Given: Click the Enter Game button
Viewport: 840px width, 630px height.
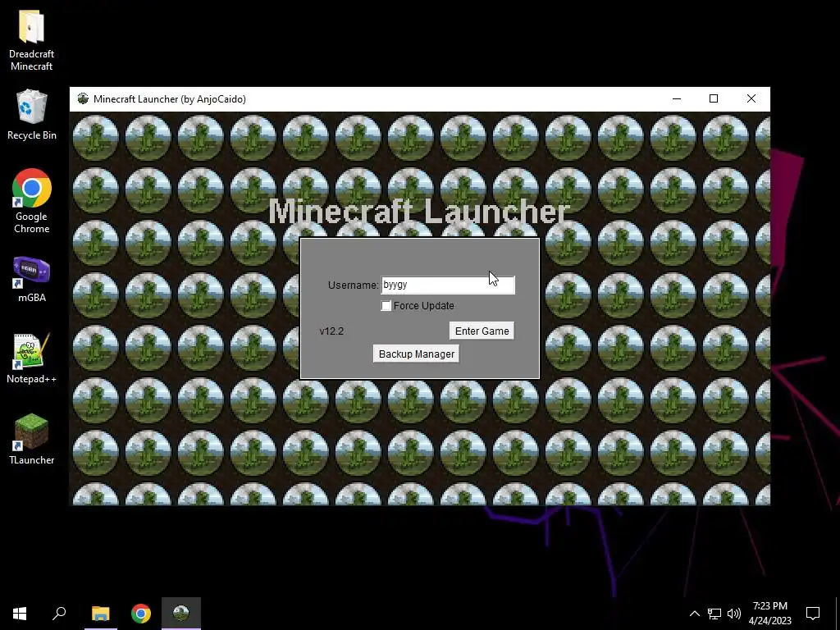Looking at the screenshot, I should (x=482, y=331).
